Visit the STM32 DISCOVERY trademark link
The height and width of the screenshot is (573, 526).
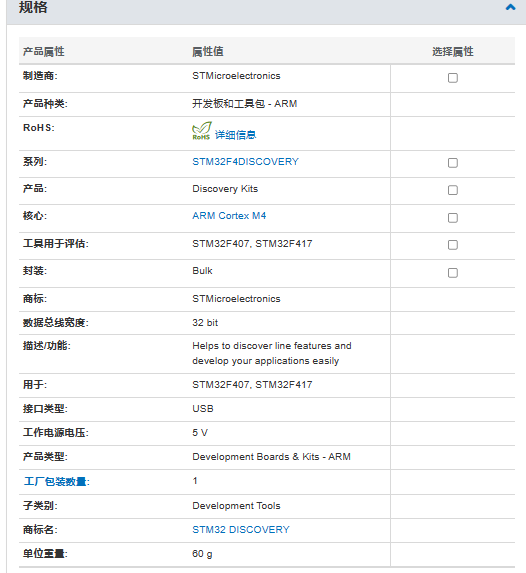pyautogui.click(x=241, y=530)
